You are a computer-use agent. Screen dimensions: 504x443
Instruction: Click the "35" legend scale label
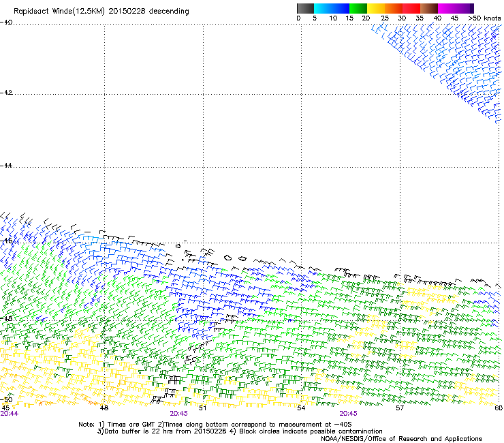(x=420, y=18)
